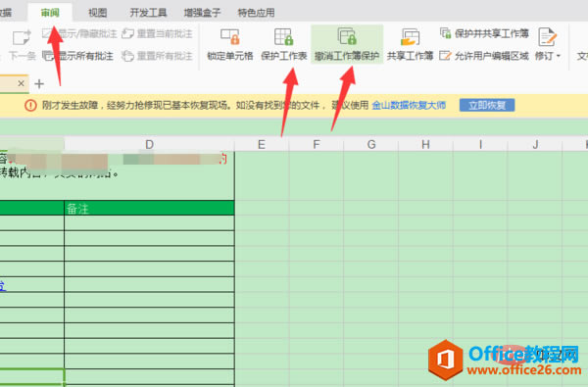Open 允许用户编辑区域
Screen dimensions: 588x387
484,56
